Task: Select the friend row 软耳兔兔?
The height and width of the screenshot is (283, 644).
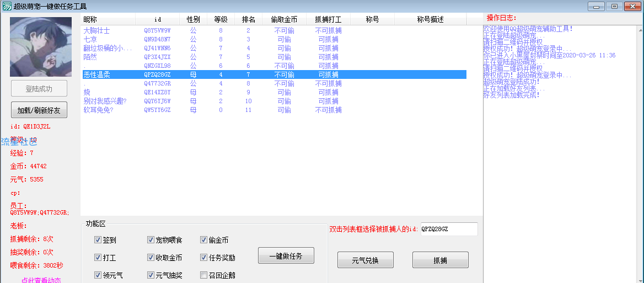Action: coord(98,110)
